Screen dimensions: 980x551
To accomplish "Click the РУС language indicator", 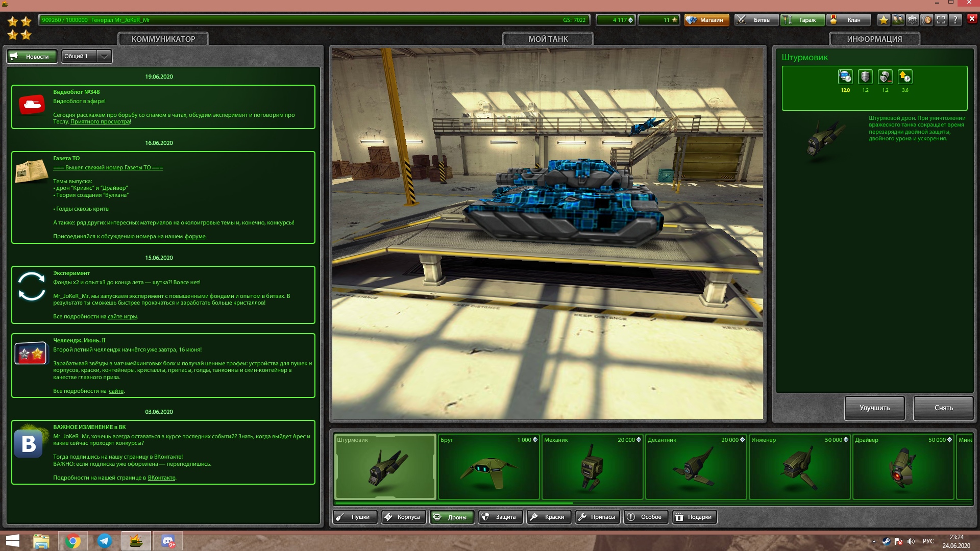I will [x=928, y=541].
